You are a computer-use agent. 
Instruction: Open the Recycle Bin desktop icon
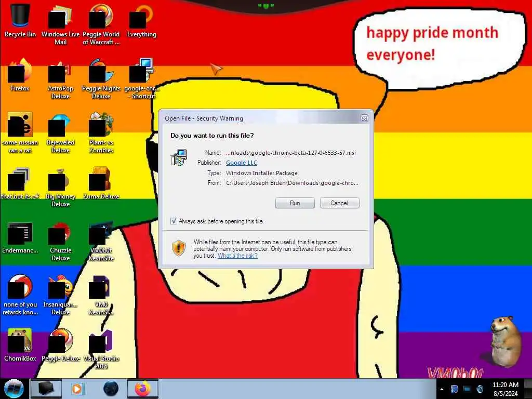click(x=20, y=20)
